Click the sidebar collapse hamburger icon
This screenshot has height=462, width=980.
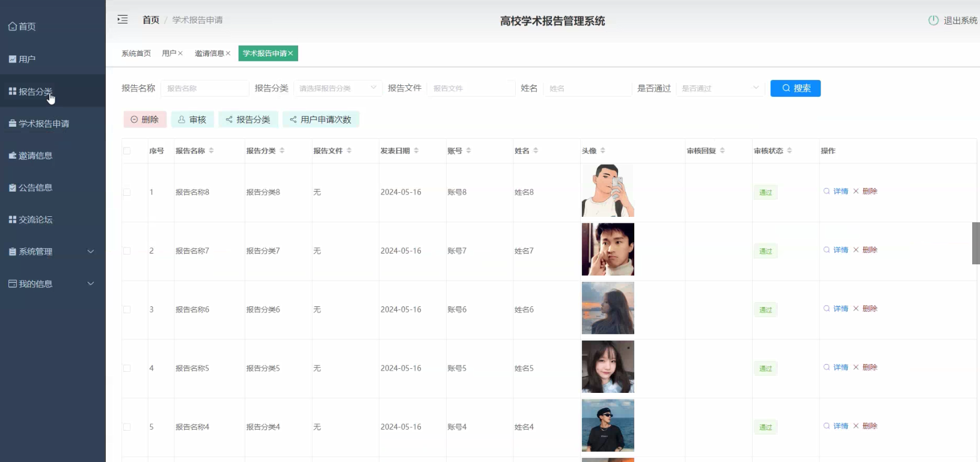[123, 19]
